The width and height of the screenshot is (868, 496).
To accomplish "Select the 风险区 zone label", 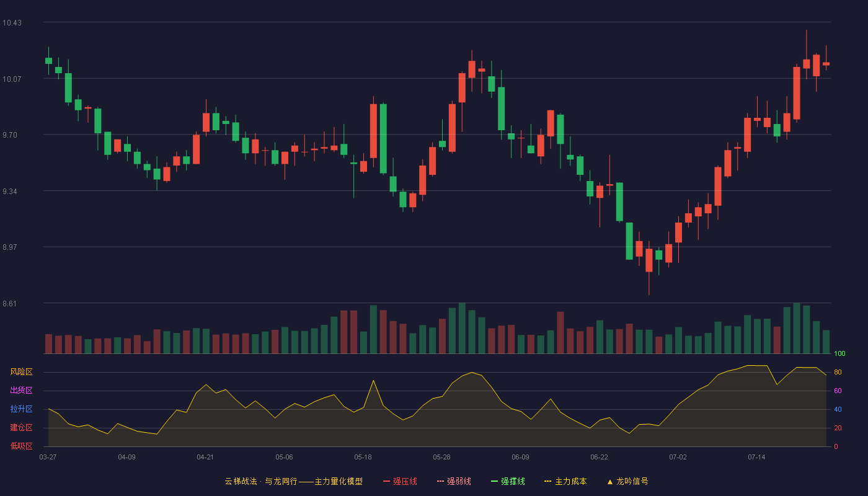I will [21, 372].
